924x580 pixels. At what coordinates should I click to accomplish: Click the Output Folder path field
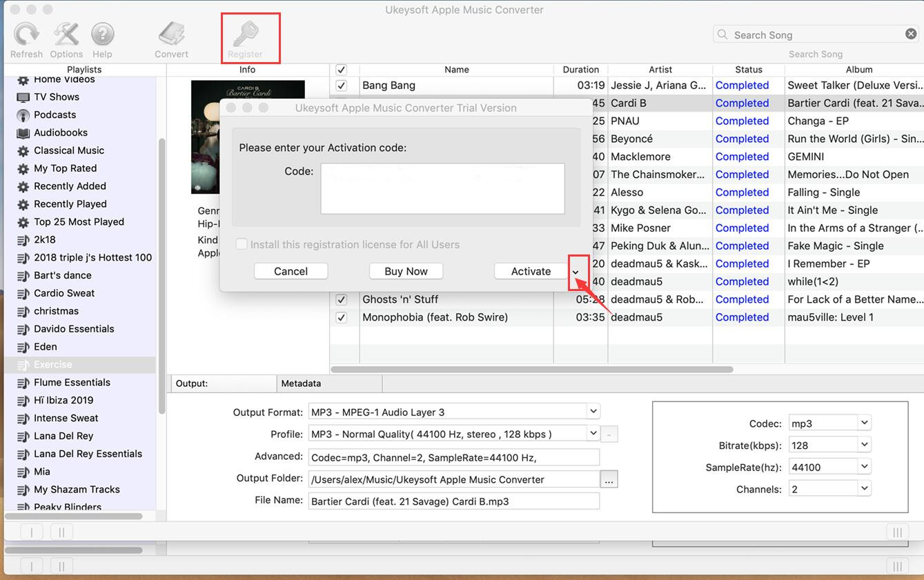(x=454, y=479)
